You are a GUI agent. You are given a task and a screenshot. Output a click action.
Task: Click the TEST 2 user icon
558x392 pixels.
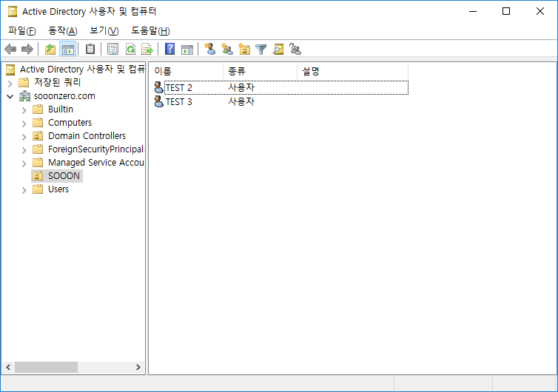pyautogui.click(x=158, y=87)
